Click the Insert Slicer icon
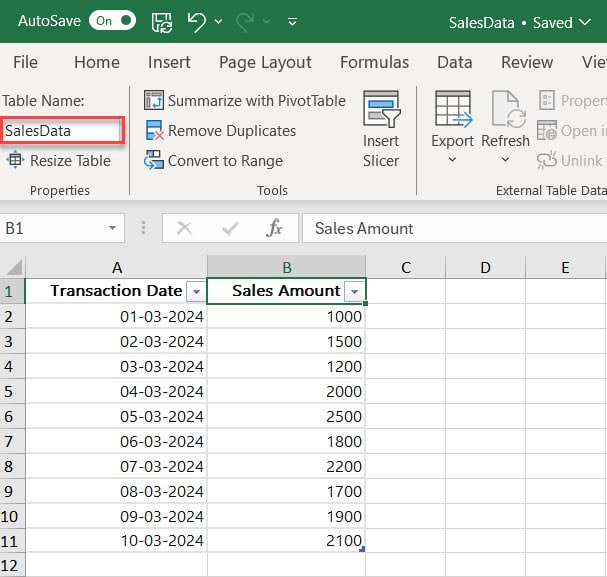 click(x=381, y=109)
